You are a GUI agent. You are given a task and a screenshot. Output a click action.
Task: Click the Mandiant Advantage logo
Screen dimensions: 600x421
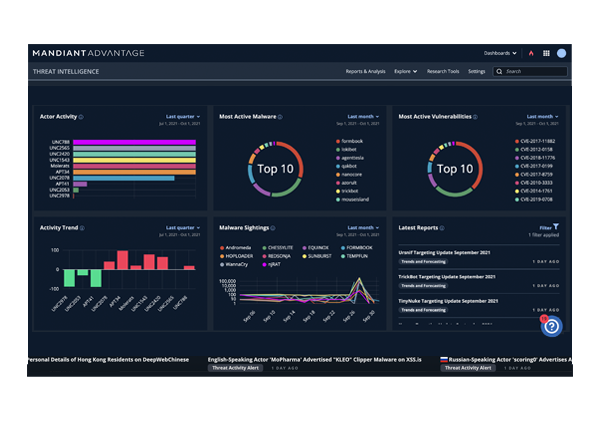(x=88, y=53)
